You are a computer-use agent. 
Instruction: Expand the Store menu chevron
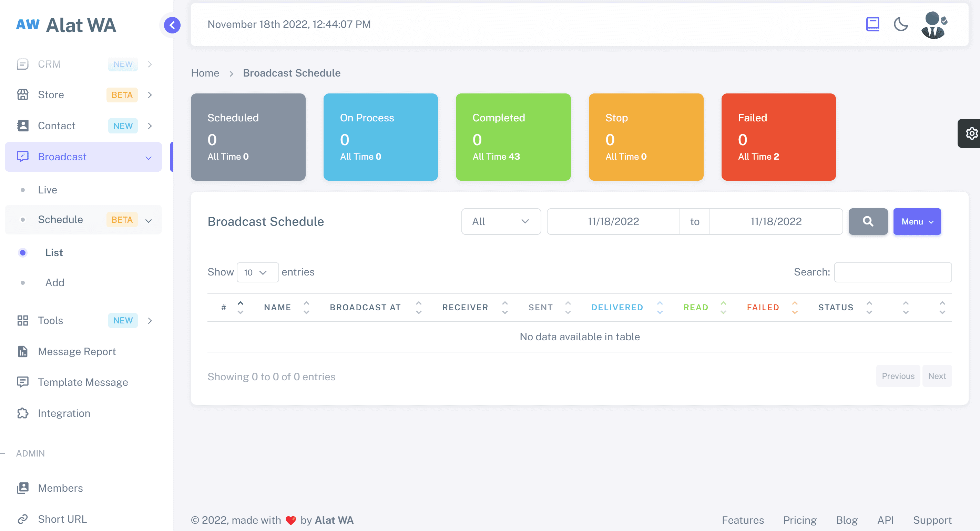(150, 94)
